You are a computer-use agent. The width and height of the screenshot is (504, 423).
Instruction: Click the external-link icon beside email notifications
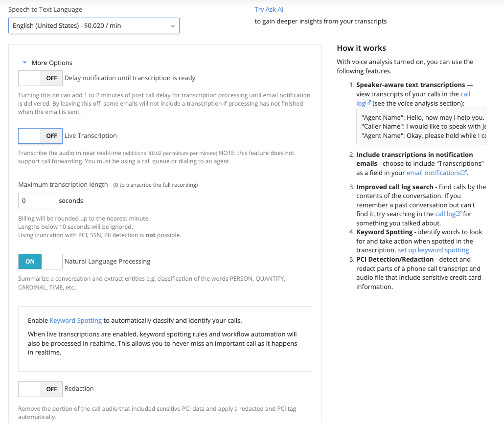pyautogui.click(x=464, y=173)
